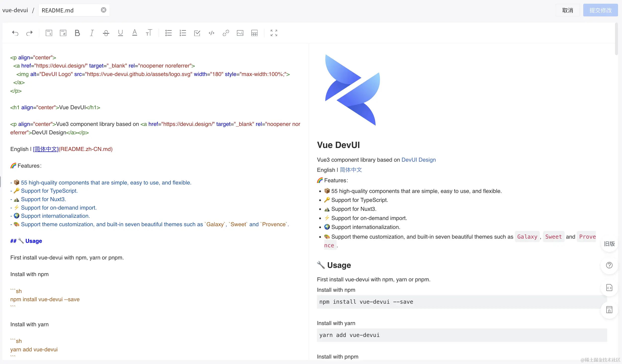Click 'yarn add vue-devui' source line in editor
The height and width of the screenshot is (364, 622).
34,349
